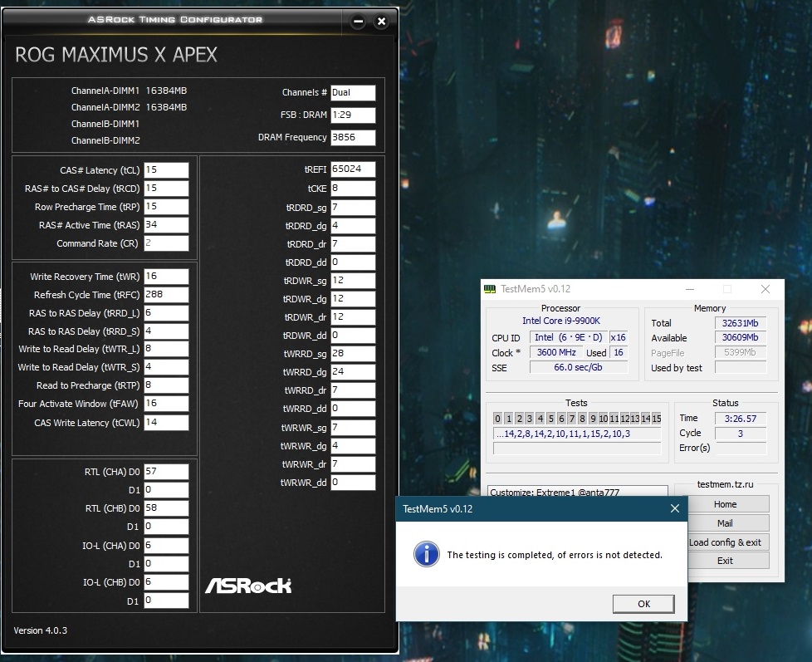Close the ASRock Timing Configurator window
812x662 pixels.
tap(382, 22)
